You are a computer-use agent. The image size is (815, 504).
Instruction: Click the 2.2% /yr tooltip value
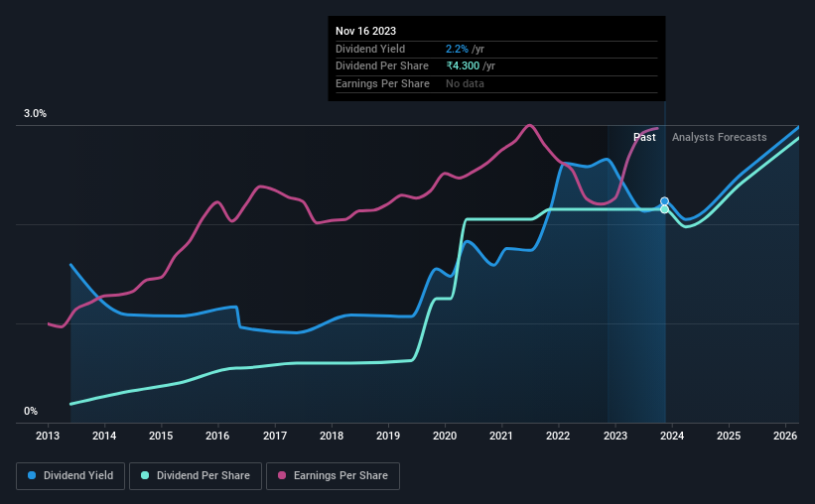(x=465, y=49)
